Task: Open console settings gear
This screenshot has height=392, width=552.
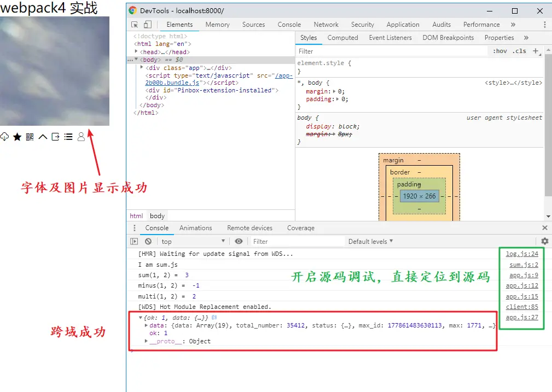Action: (x=544, y=242)
